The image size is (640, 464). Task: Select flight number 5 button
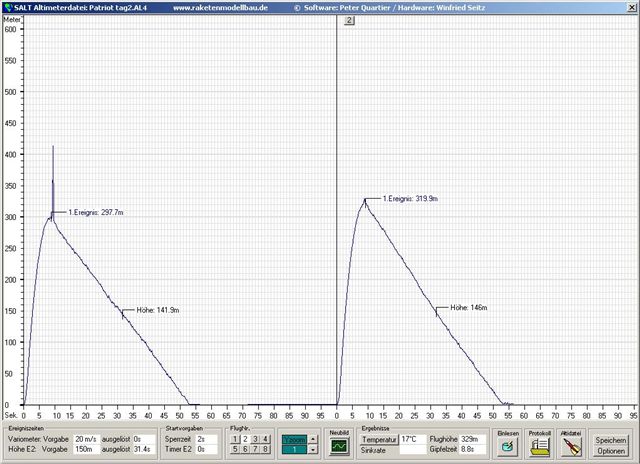click(234, 450)
